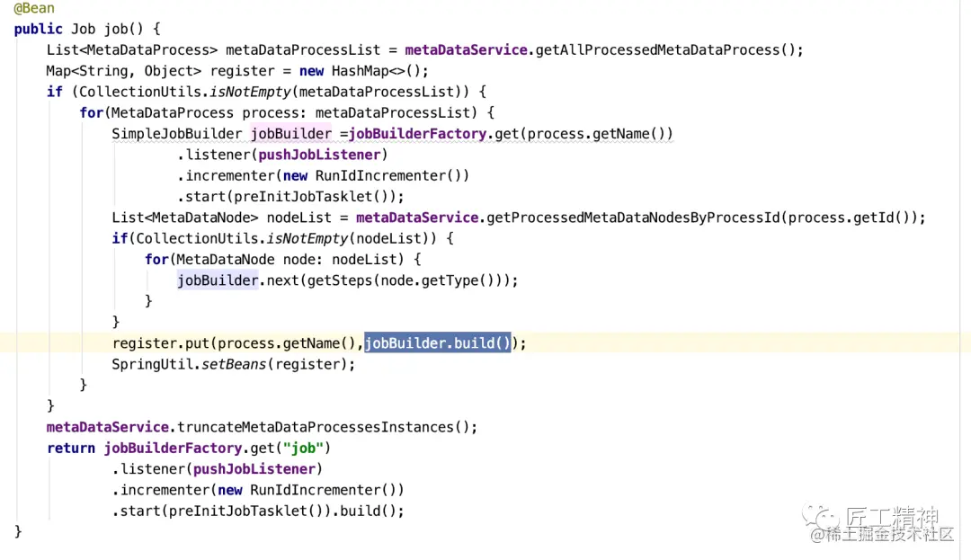Click the 'return' keyword
The height and width of the screenshot is (560, 971).
coord(71,449)
